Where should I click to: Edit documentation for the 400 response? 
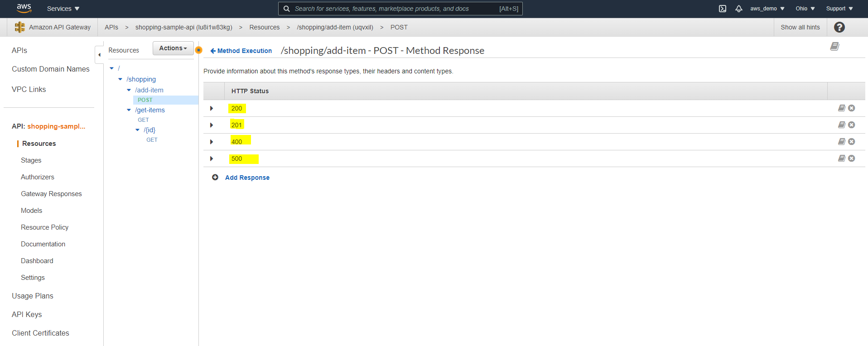click(842, 141)
